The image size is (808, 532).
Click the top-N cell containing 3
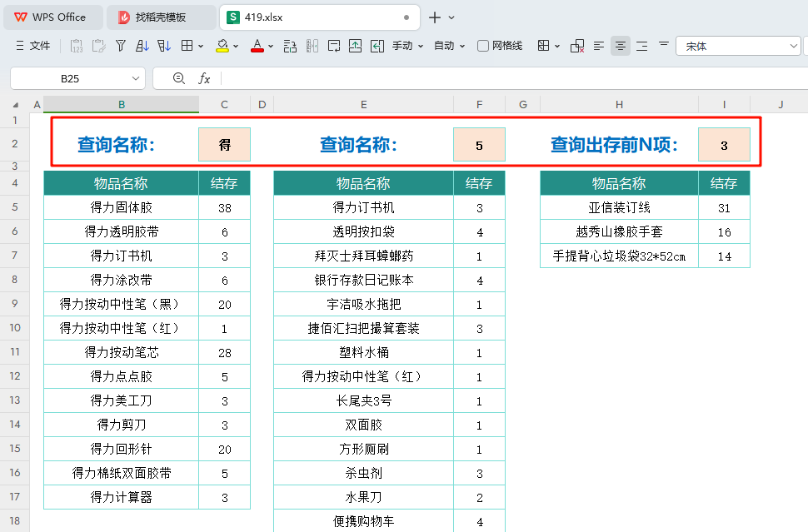tap(724, 145)
